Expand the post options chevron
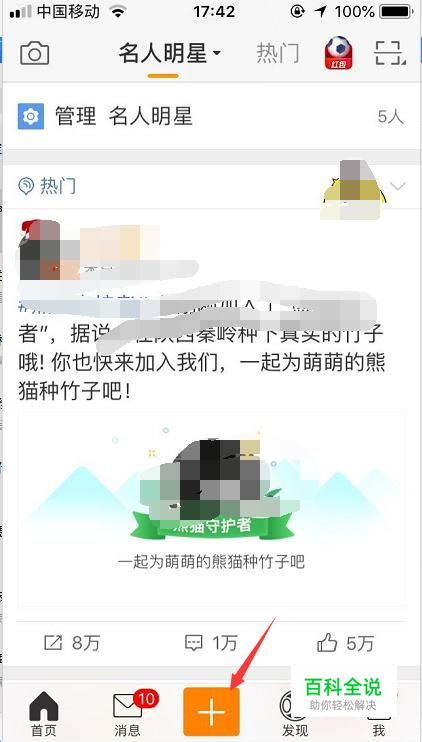Viewport: 422px width, 742px height. [399, 186]
